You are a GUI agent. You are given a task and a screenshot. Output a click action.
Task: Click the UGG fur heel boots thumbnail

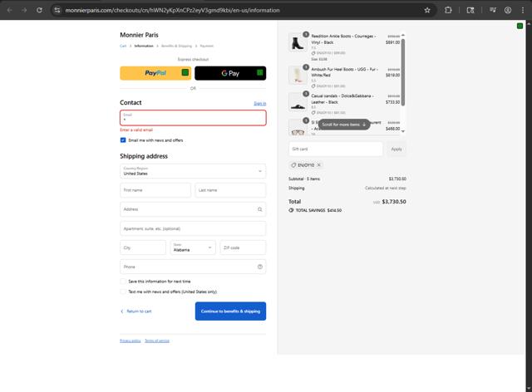[298, 76]
